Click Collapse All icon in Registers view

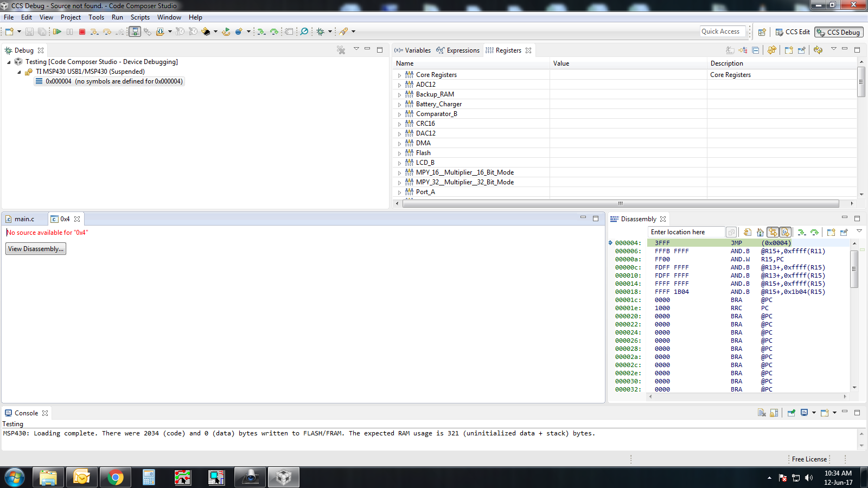coord(755,50)
